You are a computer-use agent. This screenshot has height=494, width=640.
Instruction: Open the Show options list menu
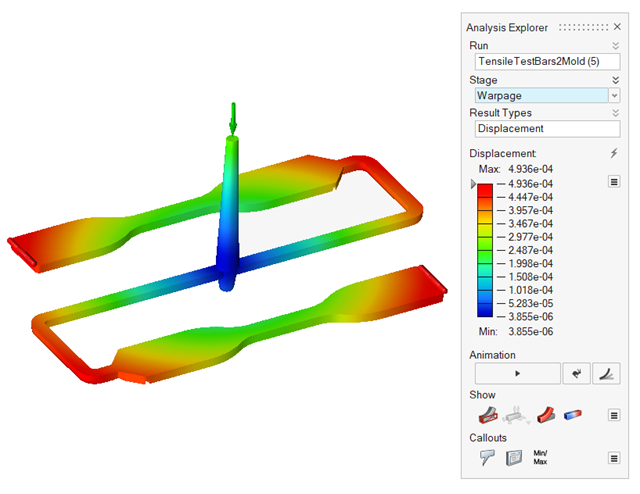(615, 415)
